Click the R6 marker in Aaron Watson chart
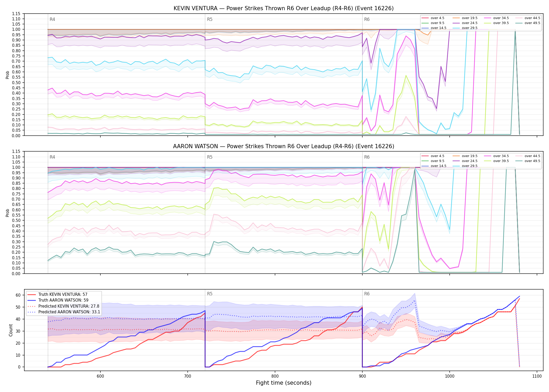This screenshot has height=392, width=549. (367, 157)
